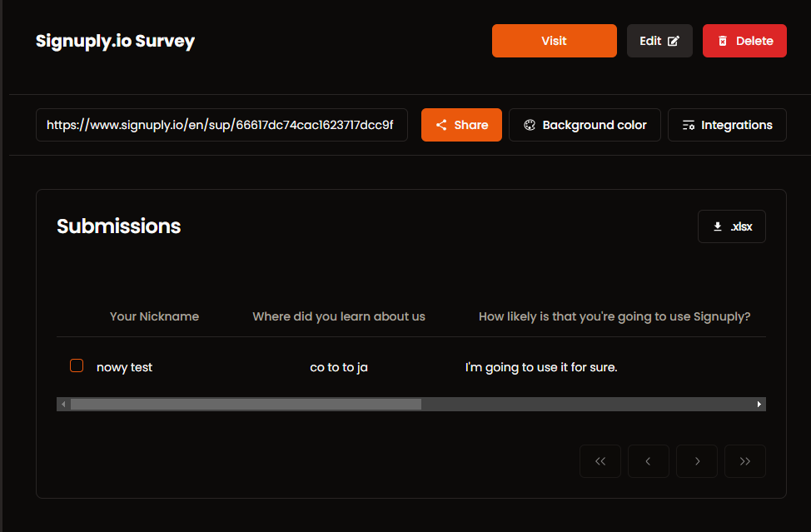Share the survey link
The width and height of the screenshot is (811, 532).
(461, 125)
